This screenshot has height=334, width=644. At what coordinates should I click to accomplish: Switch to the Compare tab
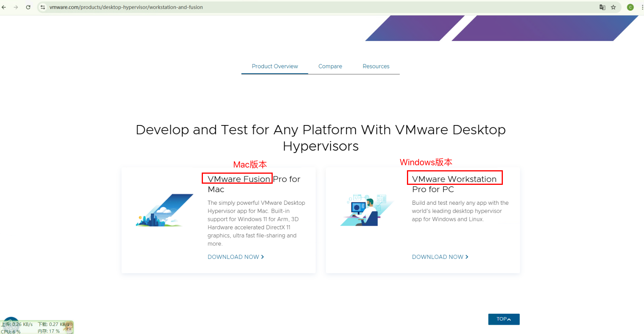coord(330,66)
